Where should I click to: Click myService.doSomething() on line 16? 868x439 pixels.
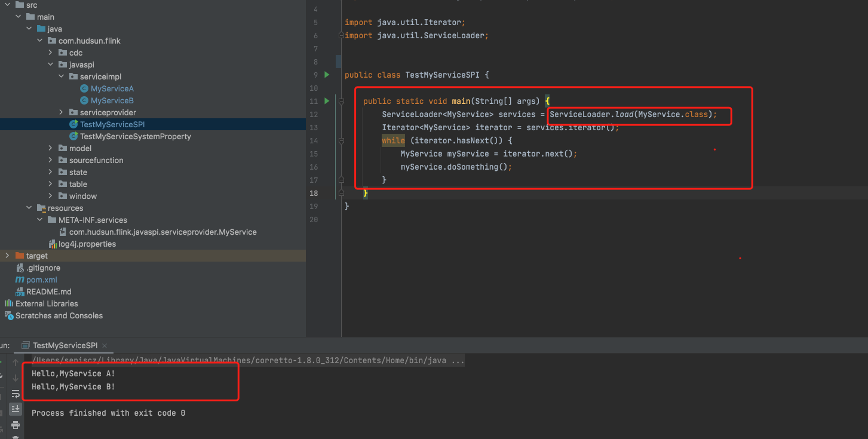pyautogui.click(x=456, y=167)
